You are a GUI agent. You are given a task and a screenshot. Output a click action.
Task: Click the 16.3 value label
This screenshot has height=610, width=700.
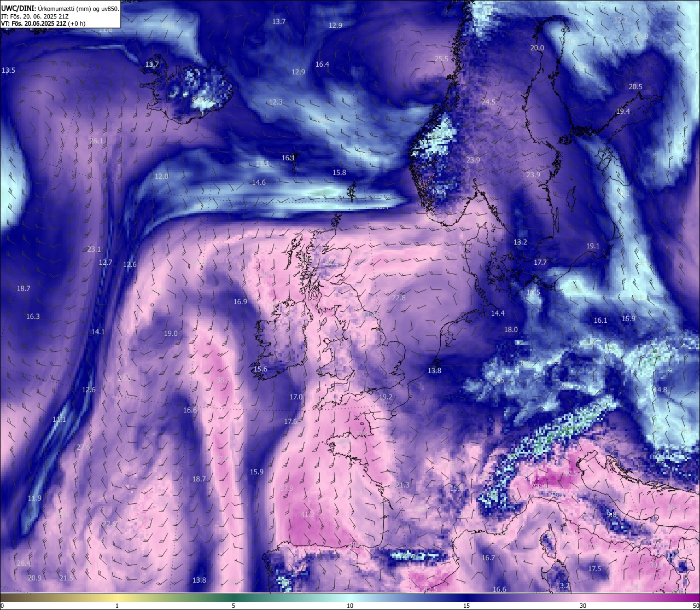(33, 316)
